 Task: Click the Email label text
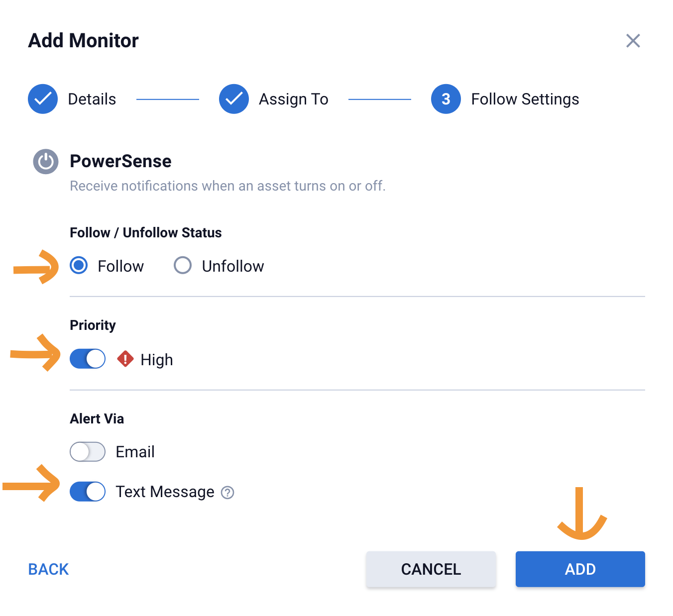(x=135, y=452)
